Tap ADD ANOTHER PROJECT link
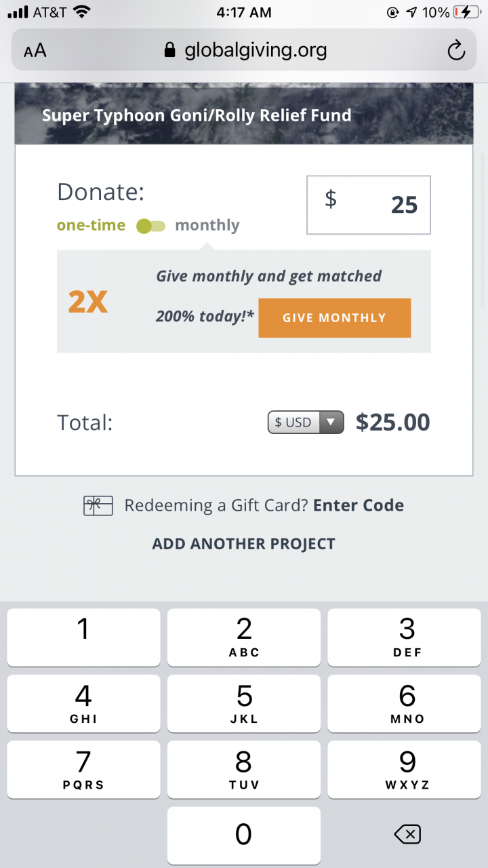 tap(243, 544)
